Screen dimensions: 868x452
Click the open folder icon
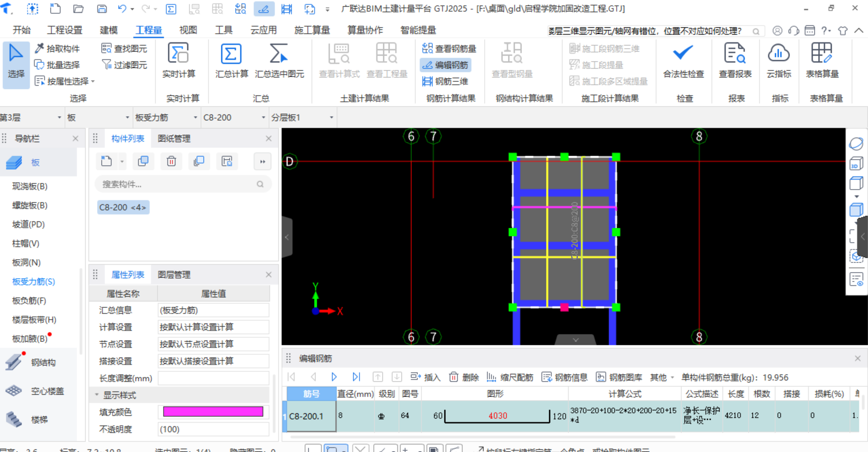[78, 9]
